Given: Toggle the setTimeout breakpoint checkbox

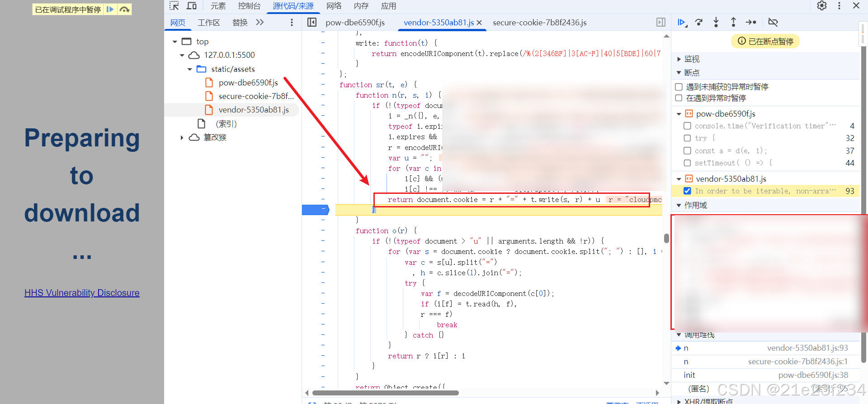Looking at the screenshot, I should pyautogui.click(x=687, y=163).
